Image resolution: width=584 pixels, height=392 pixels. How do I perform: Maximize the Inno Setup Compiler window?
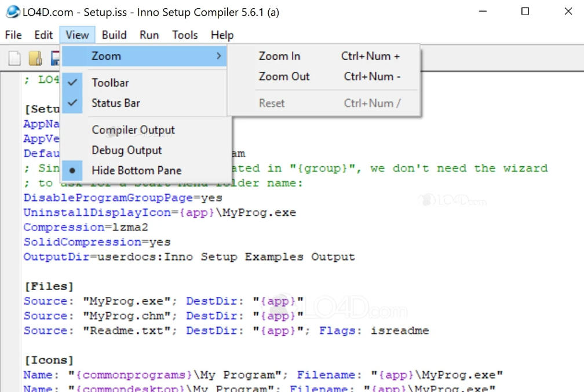click(x=525, y=12)
